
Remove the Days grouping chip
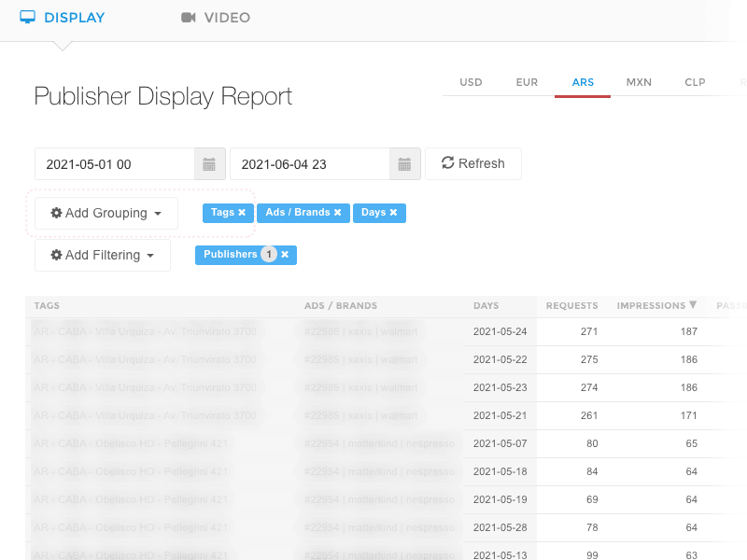click(x=393, y=213)
